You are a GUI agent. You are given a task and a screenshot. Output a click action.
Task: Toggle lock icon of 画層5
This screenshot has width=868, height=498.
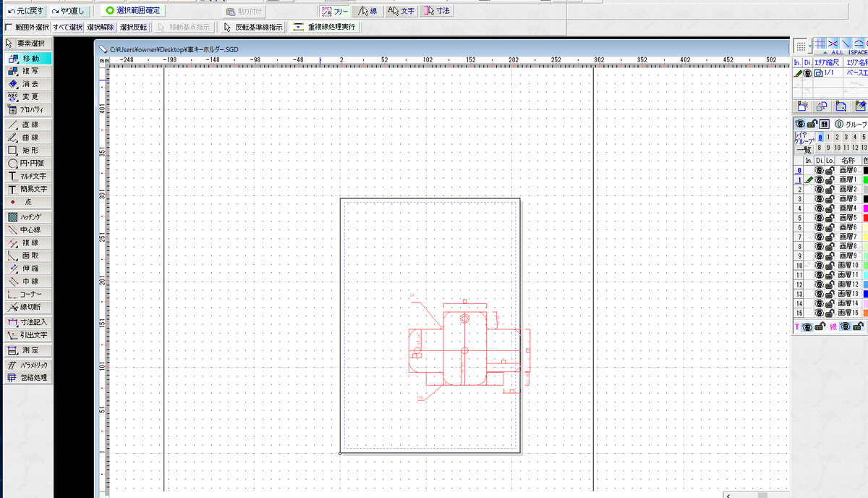[x=830, y=218]
